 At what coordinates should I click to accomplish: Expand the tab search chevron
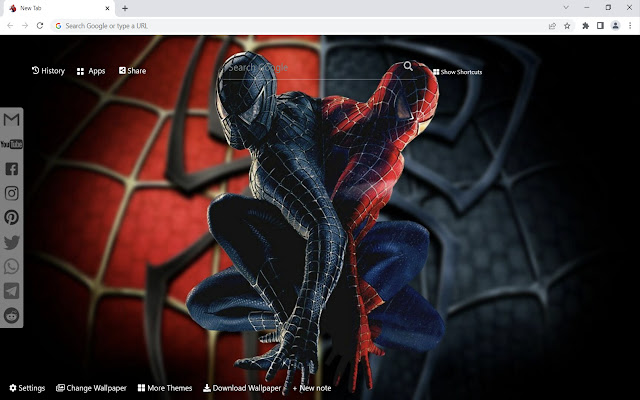point(566,7)
